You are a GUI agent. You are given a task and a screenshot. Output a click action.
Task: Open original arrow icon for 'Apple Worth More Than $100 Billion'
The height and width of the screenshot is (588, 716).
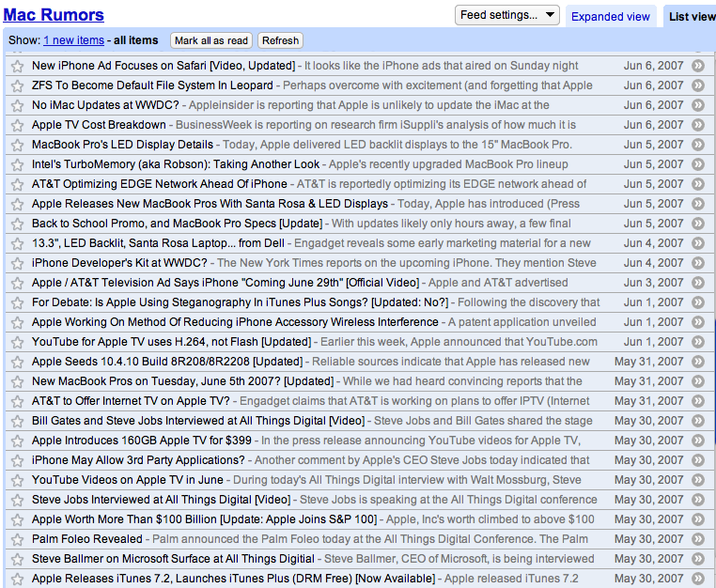tap(698, 519)
